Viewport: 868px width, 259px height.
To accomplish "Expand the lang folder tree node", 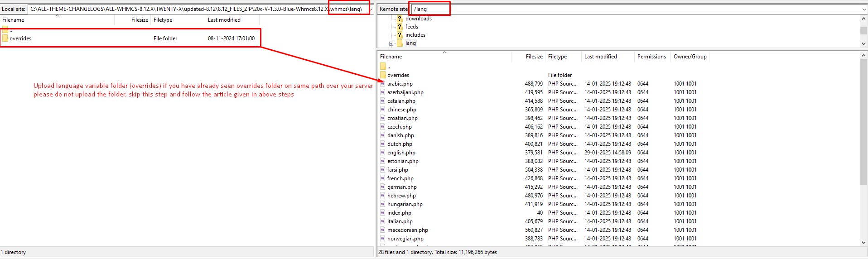I will (x=391, y=43).
